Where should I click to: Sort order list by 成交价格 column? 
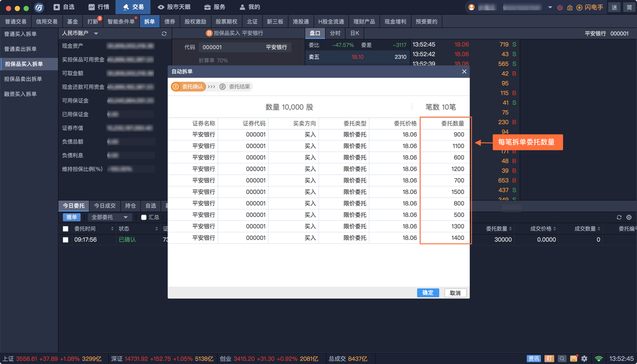tap(543, 229)
